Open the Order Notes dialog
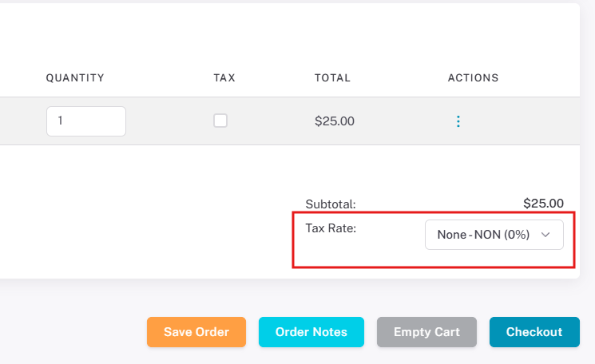Viewport: 595px width, 364px height. [311, 332]
